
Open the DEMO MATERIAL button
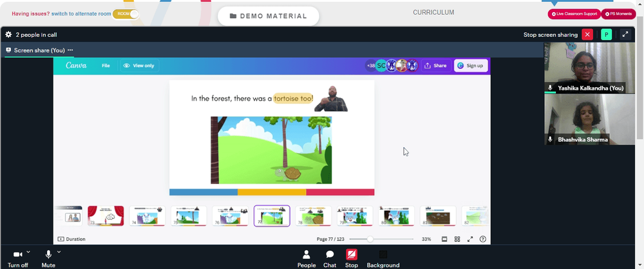(x=269, y=16)
